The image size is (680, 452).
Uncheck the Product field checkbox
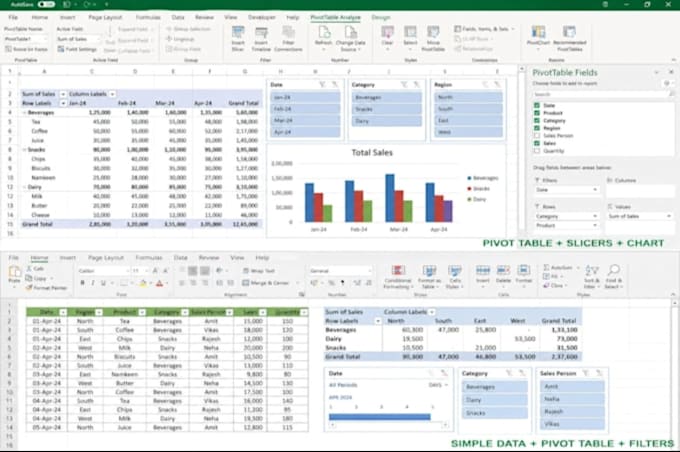click(x=537, y=113)
